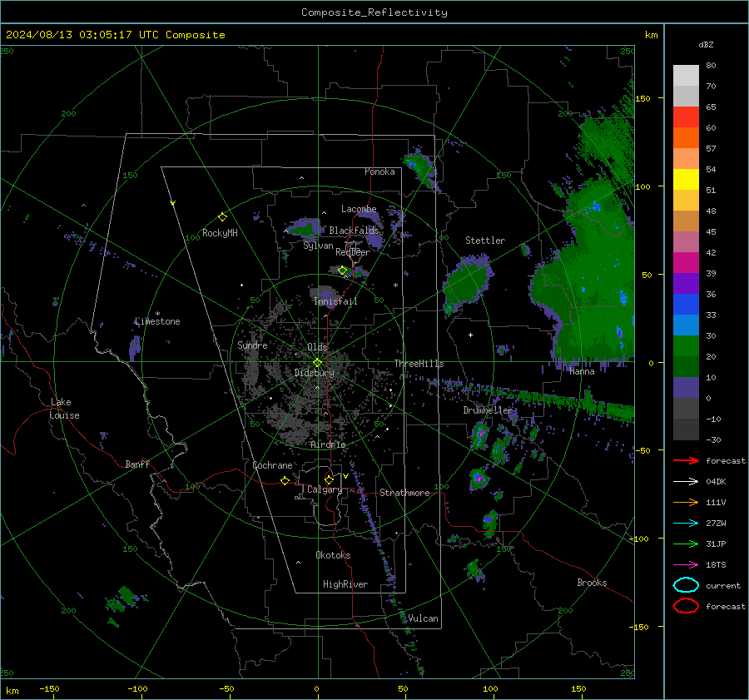Image resolution: width=749 pixels, height=700 pixels.
Task: Select the 20 dBZ green color swatch
Action: click(x=686, y=346)
